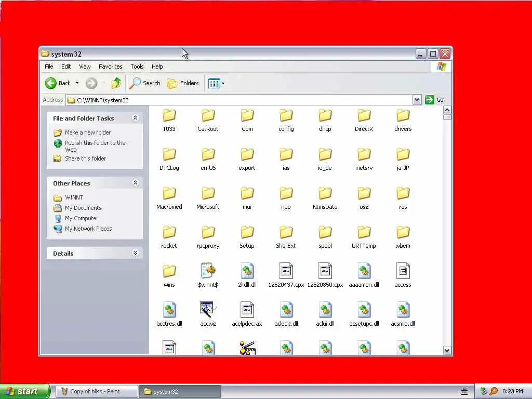The width and height of the screenshot is (532, 399).
Task: Select the wbem folder
Action: tap(403, 237)
